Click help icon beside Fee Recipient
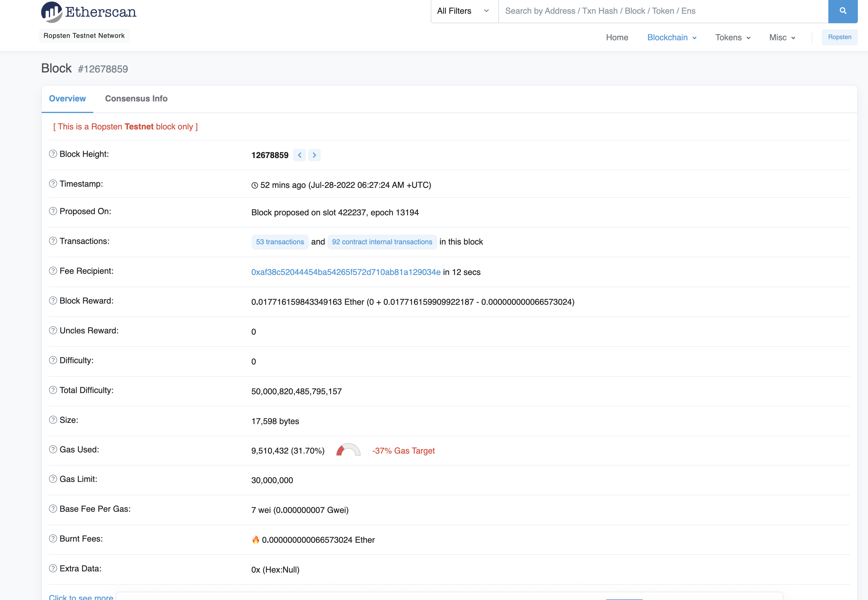 click(x=53, y=271)
